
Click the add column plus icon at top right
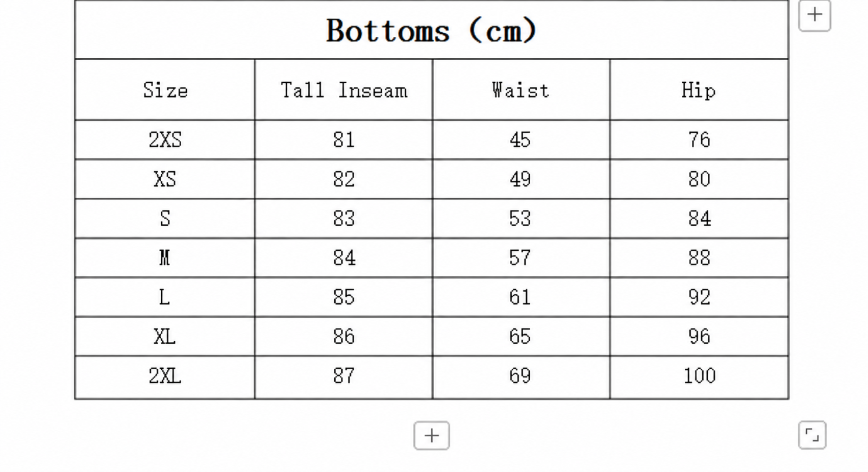click(814, 15)
